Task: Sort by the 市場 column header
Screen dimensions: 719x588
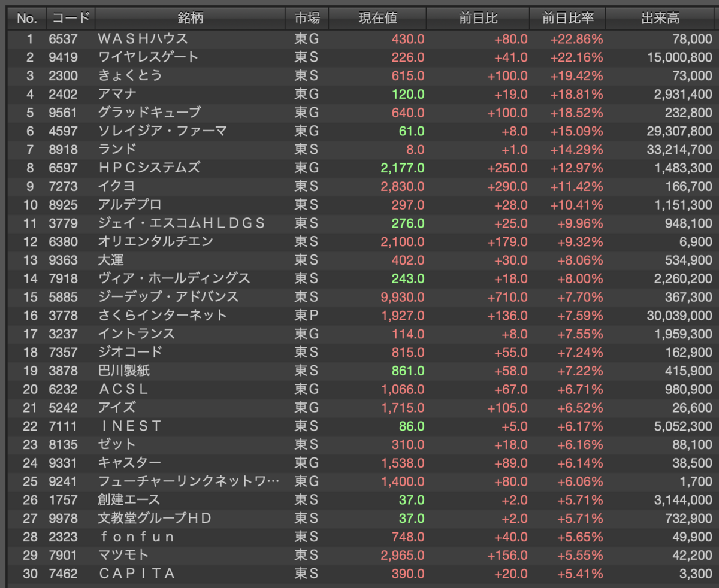Action: pos(307,19)
